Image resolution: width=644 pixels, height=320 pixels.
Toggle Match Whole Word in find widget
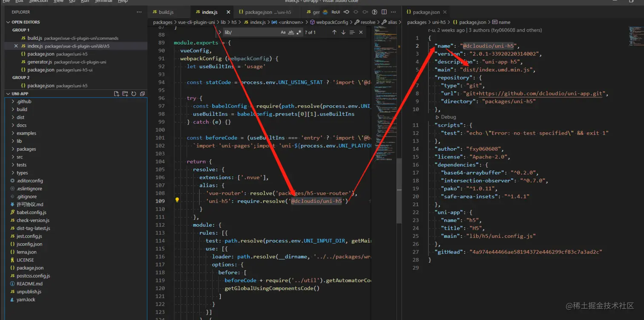[291, 32]
